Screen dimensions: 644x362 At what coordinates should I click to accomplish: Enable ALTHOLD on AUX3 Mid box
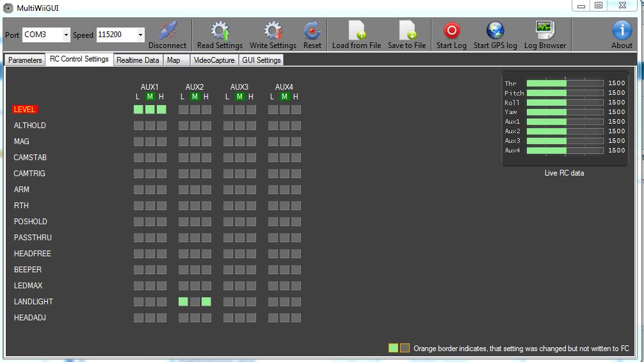point(239,126)
